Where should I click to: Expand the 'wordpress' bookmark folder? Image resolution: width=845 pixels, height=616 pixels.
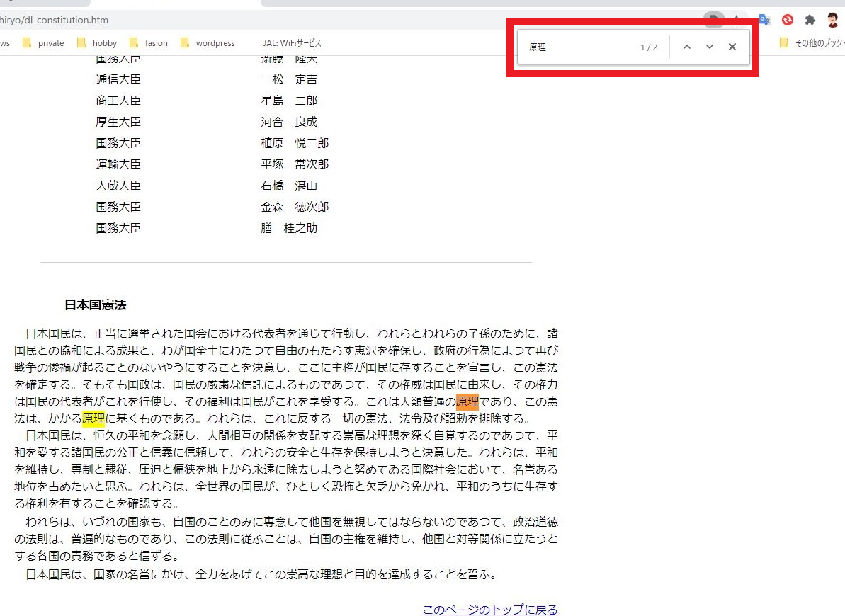click(208, 43)
